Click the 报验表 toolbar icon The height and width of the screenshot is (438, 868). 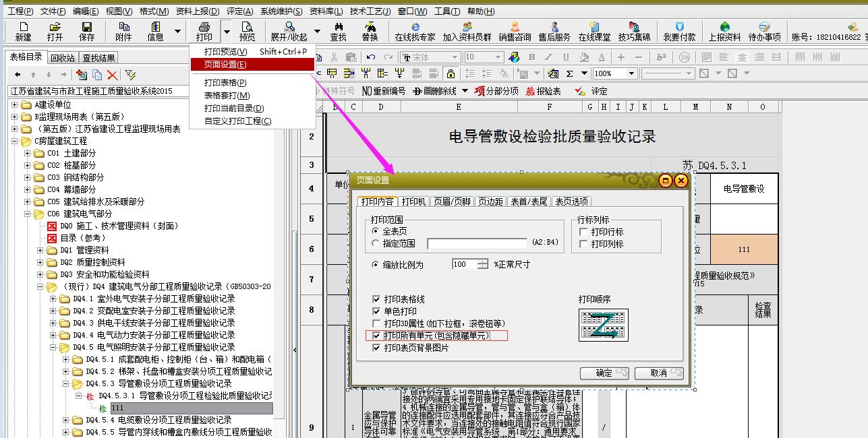tap(543, 91)
